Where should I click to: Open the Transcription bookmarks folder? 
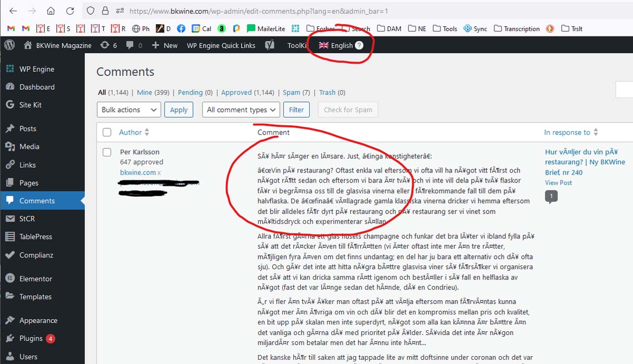point(516,28)
